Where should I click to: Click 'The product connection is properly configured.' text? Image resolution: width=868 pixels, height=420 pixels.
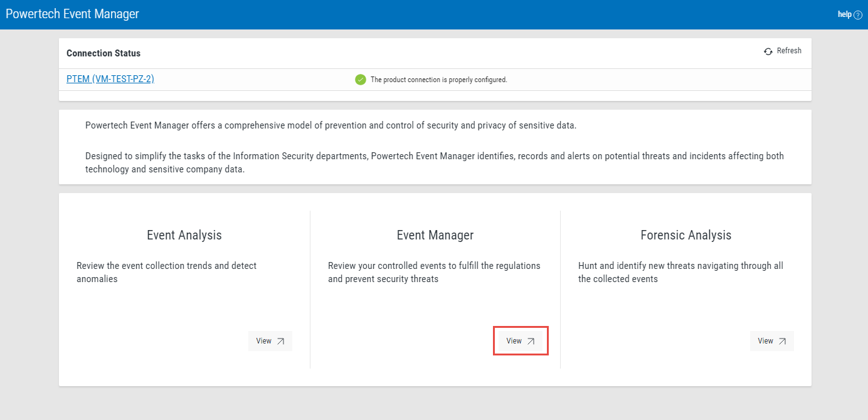tap(438, 80)
